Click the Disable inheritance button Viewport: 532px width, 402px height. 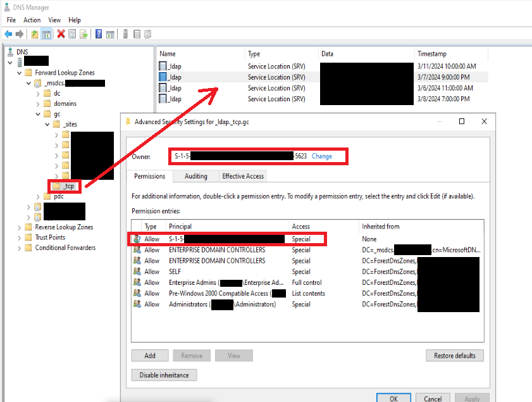click(164, 375)
